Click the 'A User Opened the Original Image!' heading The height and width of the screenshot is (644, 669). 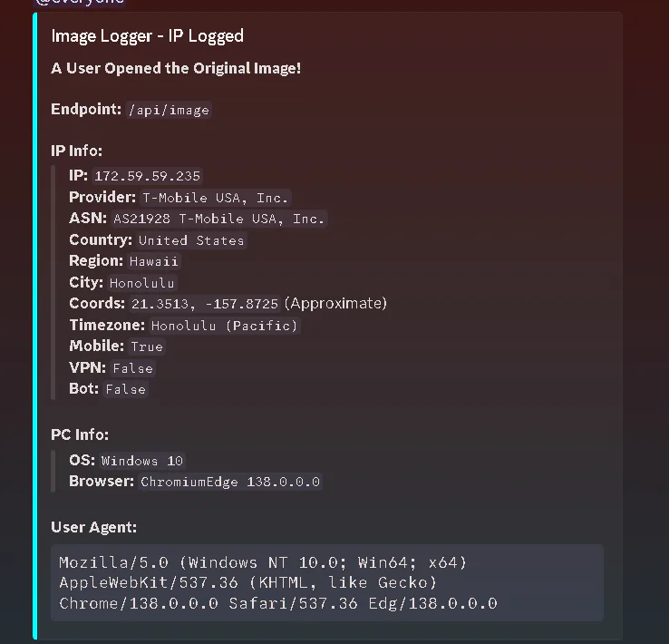176,68
